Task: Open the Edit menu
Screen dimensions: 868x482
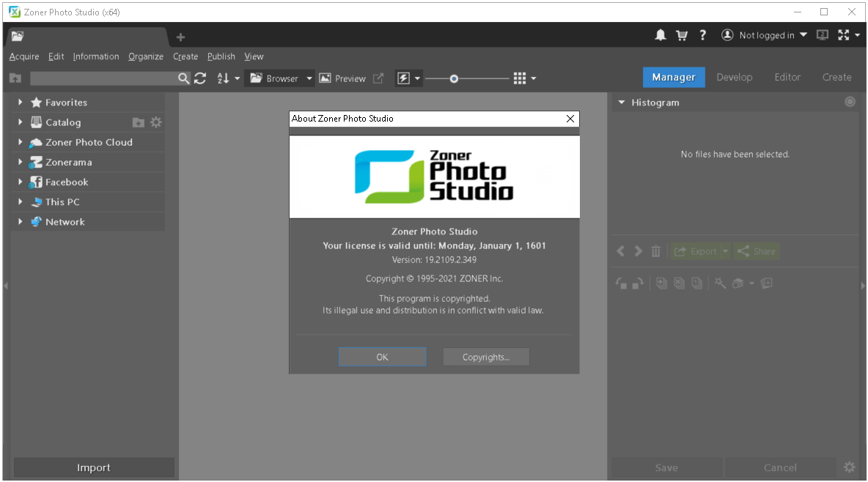Action: [x=56, y=56]
